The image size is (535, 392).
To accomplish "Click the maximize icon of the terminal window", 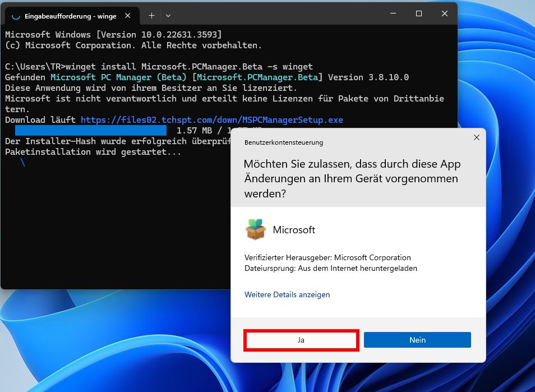I will coord(418,13).
